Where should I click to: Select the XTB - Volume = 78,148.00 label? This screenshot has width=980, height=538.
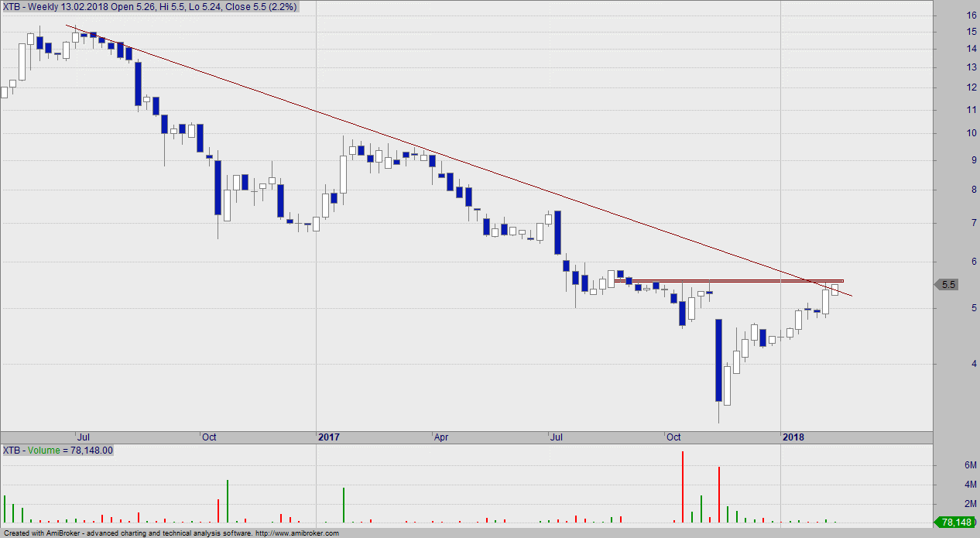(x=58, y=451)
